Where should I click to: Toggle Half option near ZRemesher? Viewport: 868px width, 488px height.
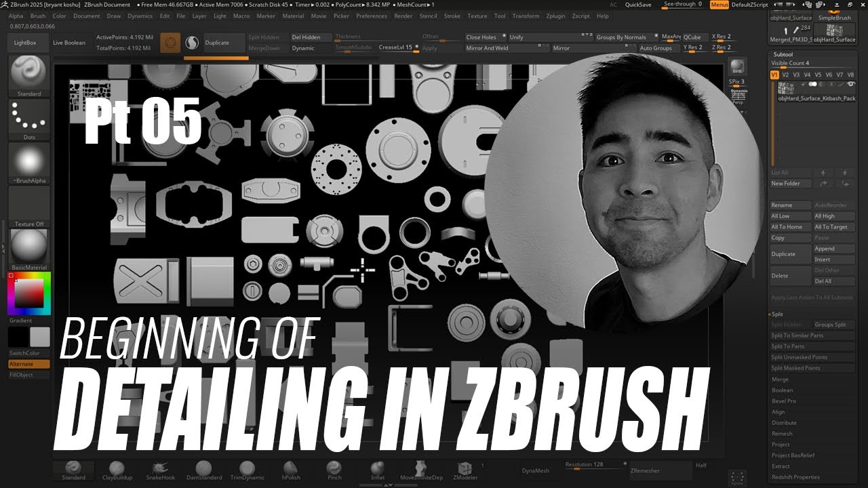coord(701,465)
